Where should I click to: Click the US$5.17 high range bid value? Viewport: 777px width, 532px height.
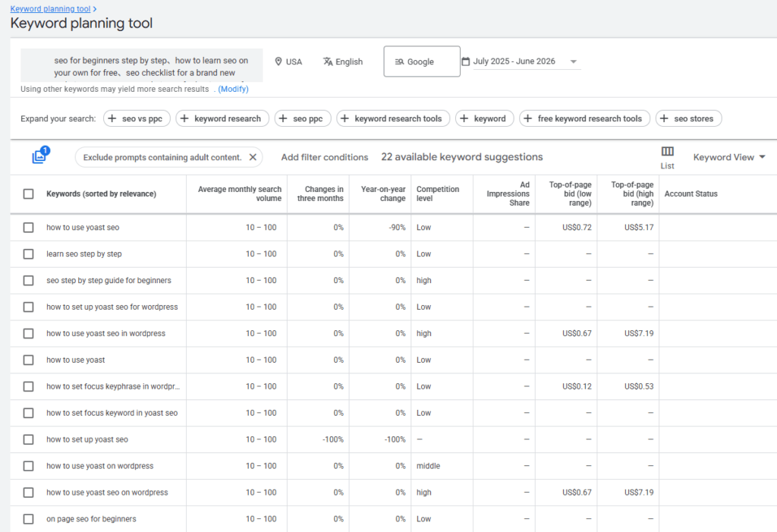639,228
